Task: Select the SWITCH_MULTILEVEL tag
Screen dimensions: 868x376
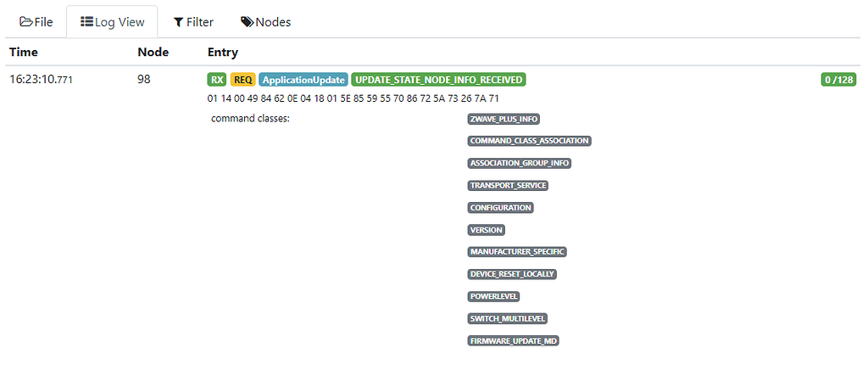Action: (508, 318)
